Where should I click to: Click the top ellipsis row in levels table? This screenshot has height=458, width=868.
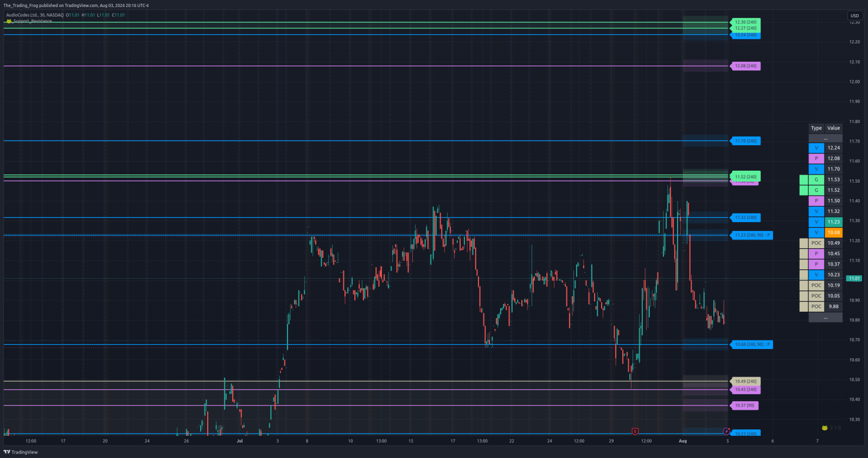point(826,139)
